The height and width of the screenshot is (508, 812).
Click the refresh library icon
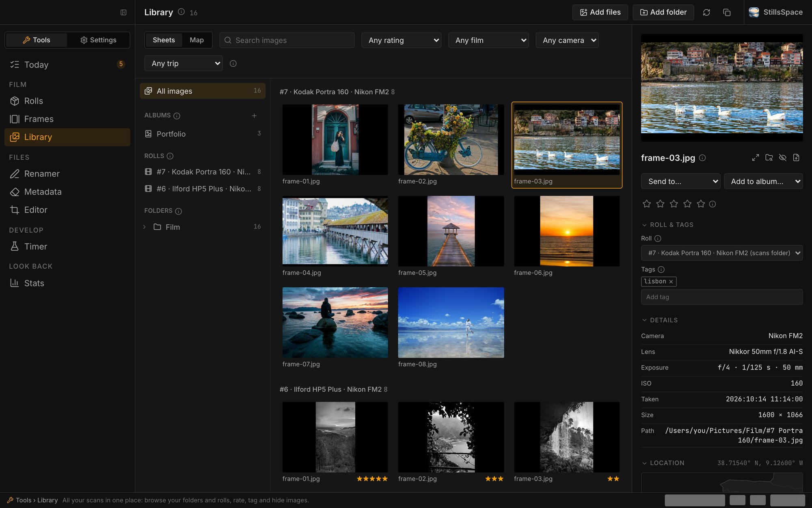(x=706, y=12)
